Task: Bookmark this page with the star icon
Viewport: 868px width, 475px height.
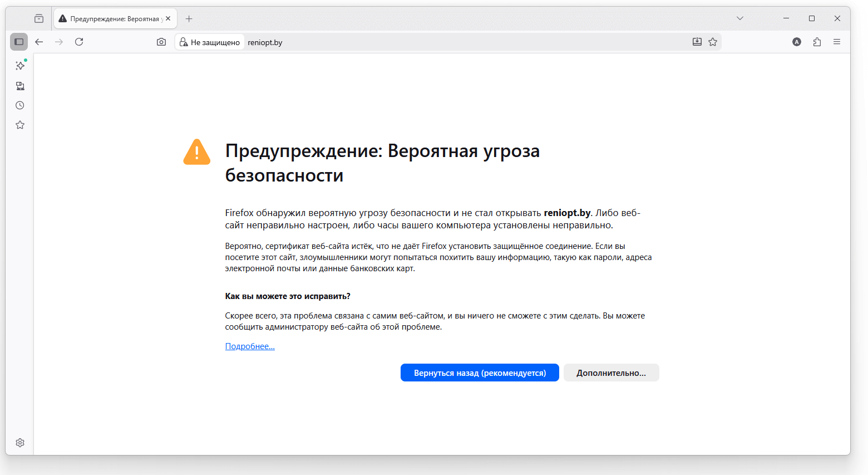Action: pos(713,42)
